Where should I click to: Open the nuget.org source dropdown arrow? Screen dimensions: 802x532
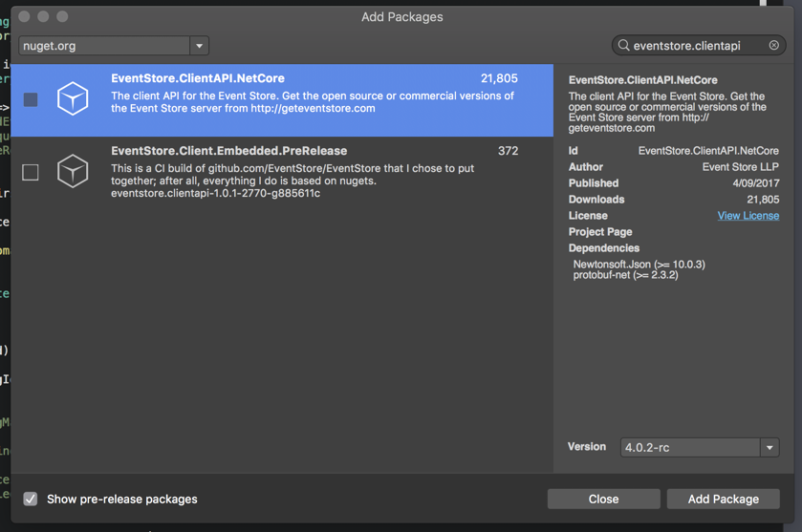[x=199, y=46]
